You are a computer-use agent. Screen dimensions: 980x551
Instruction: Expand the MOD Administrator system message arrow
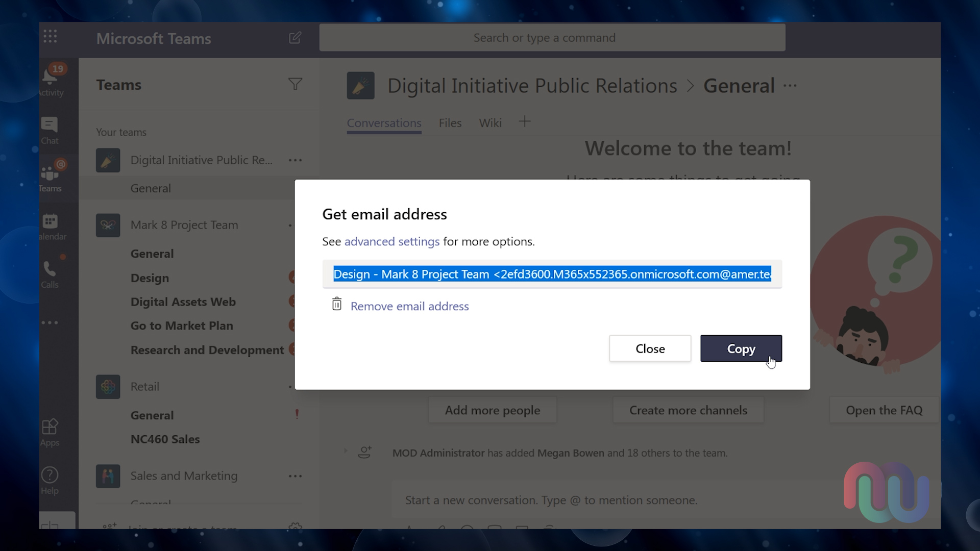pos(346,451)
